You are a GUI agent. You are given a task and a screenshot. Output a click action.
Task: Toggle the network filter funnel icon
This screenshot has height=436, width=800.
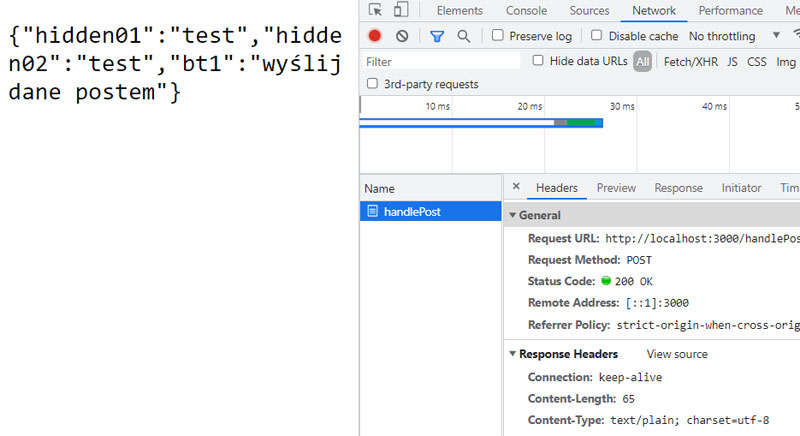(437, 36)
